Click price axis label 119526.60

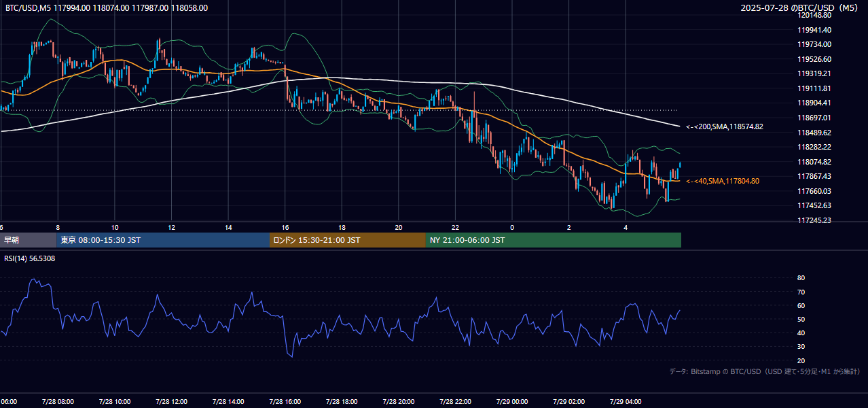(814, 59)
